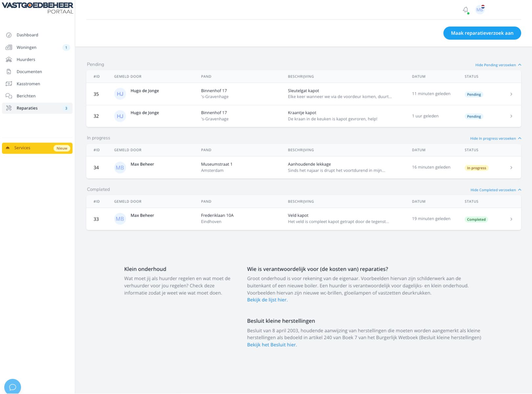Open the Reparaties menu item

click(27, 108)
